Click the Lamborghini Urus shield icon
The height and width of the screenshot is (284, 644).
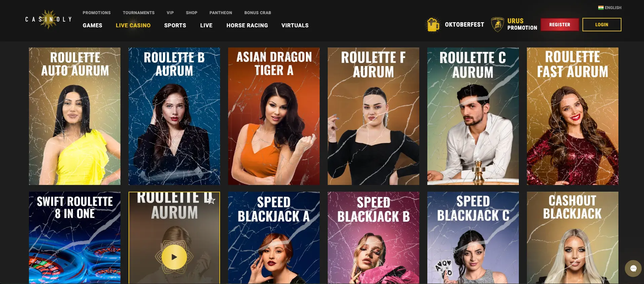(497, 24)
